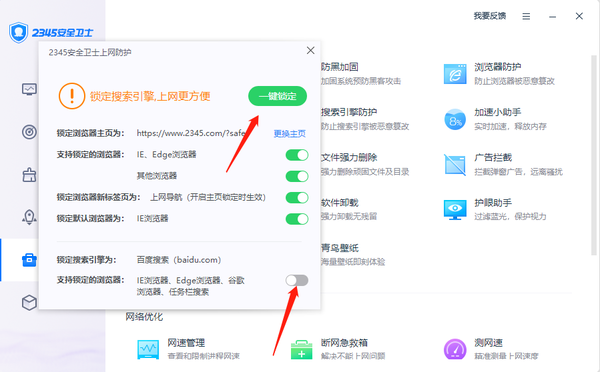This screenshot has height=372, width=600.
Task: Open the hamburger main menu icon
Action: [526, 16]
